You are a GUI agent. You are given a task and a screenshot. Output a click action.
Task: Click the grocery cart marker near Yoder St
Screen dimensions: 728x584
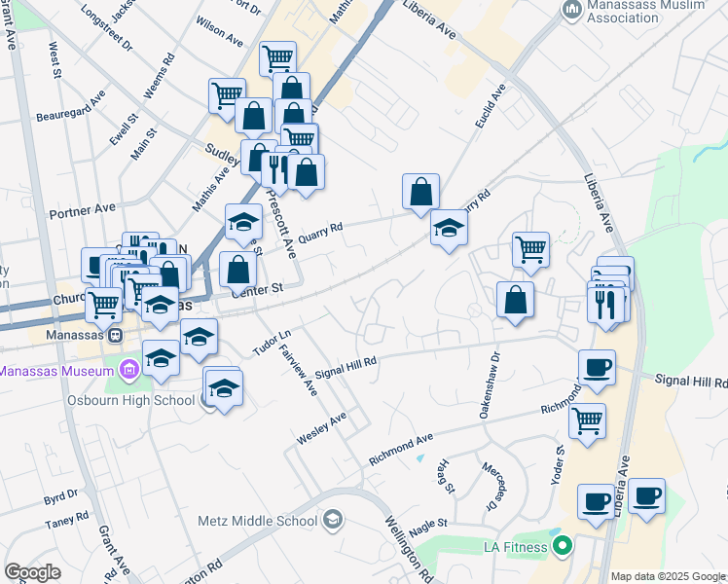[x=587, y=422]
